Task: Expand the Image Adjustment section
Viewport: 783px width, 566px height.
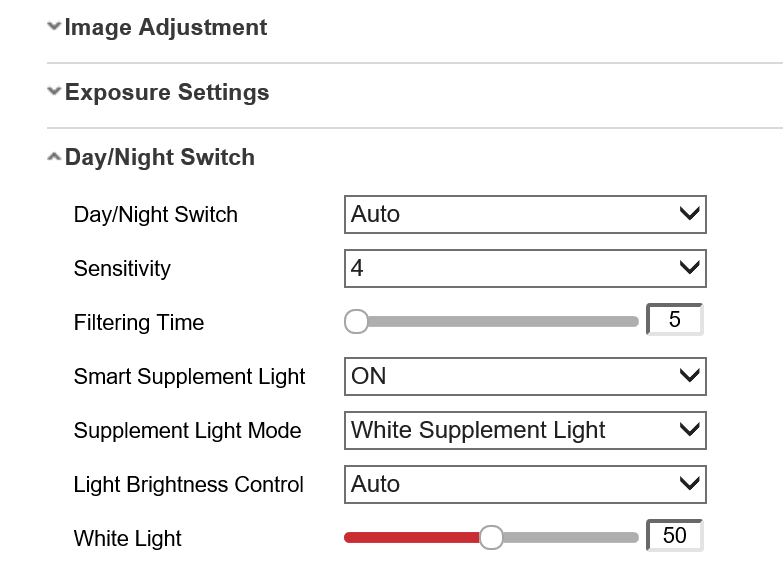Action: coord(165,28)
